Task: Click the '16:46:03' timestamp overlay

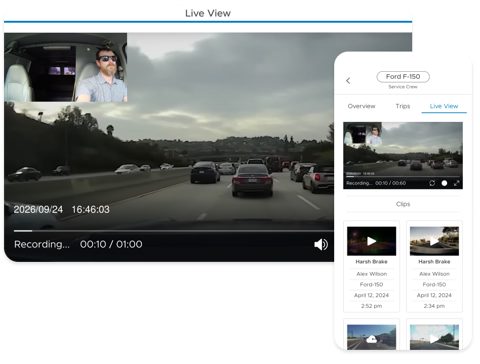Action: [x=90, y=209]
